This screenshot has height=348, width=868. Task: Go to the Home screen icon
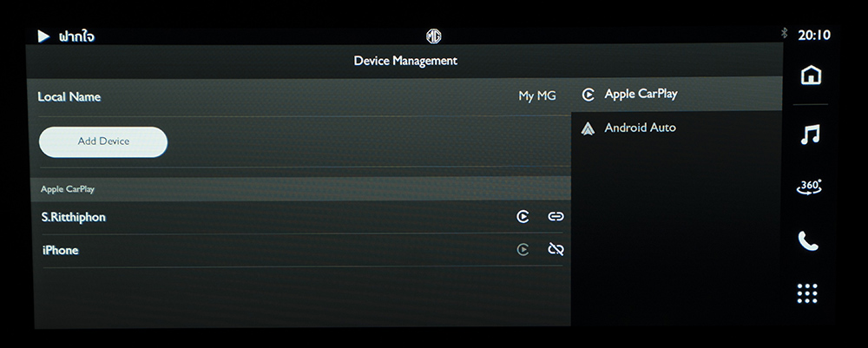(811, 75)
